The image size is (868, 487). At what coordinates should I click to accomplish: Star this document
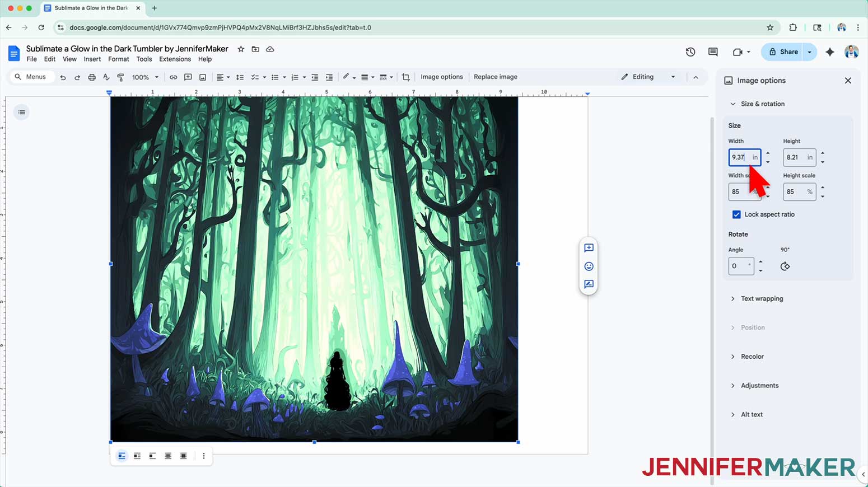point(241,49)
